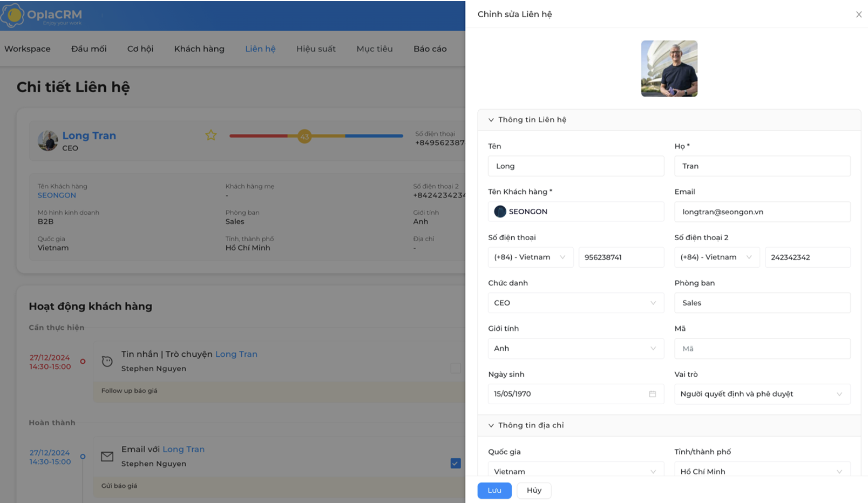Open the SEONGON customer link

tap(57, 195)
